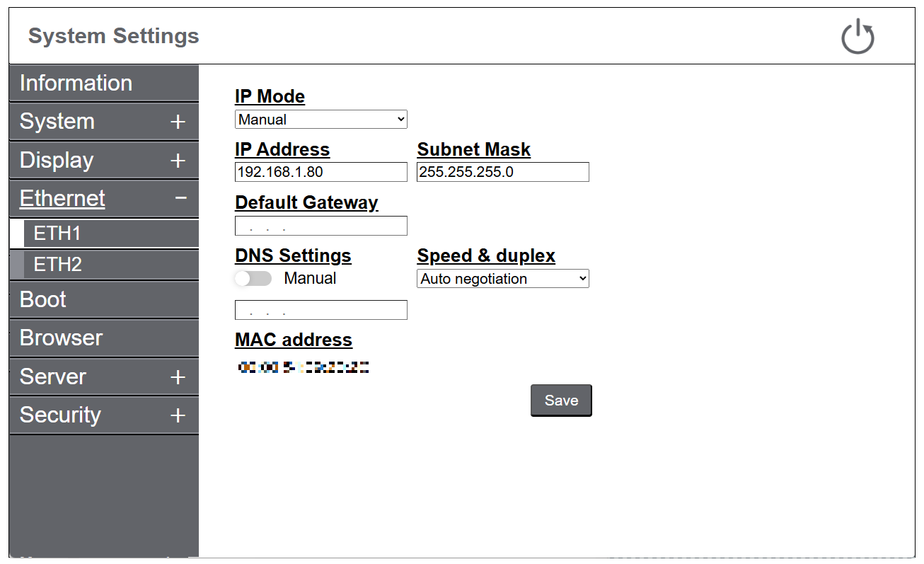Open the Boot settings page

[x=43, y=299]
